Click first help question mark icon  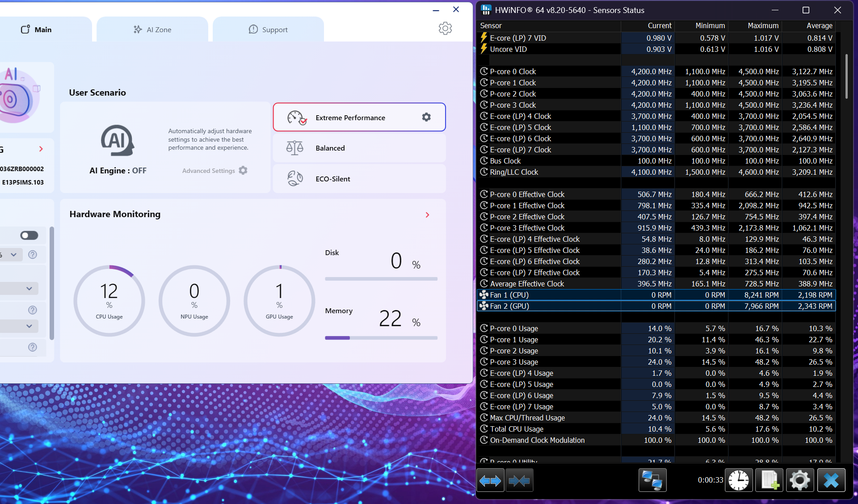pos(33,255)
